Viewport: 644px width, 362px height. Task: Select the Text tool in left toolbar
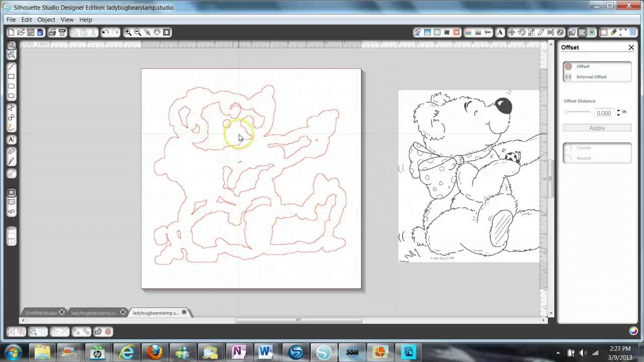[x=11, y=139]
